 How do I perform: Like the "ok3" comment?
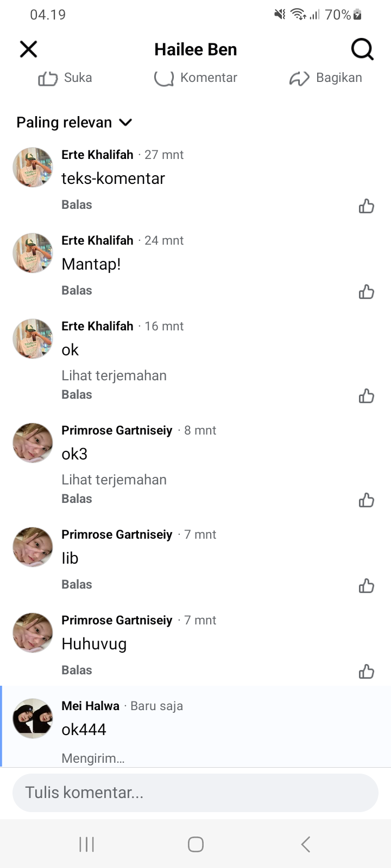(367, 500)
